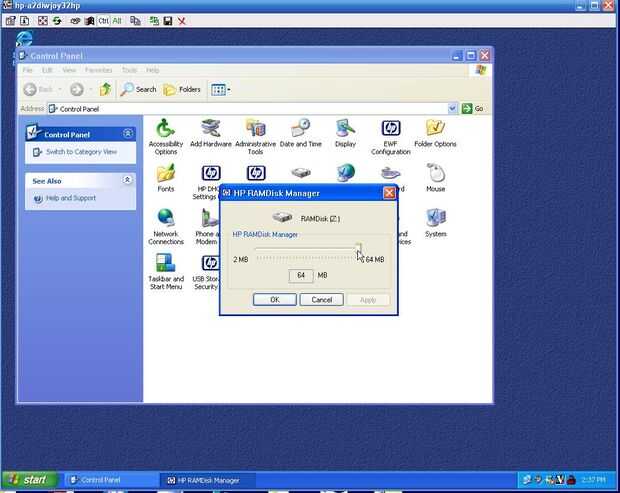This screenshot has width=620, height=493.
Task: Click Cancel in HP RAMDisk Manager
Action: point(321,300)
